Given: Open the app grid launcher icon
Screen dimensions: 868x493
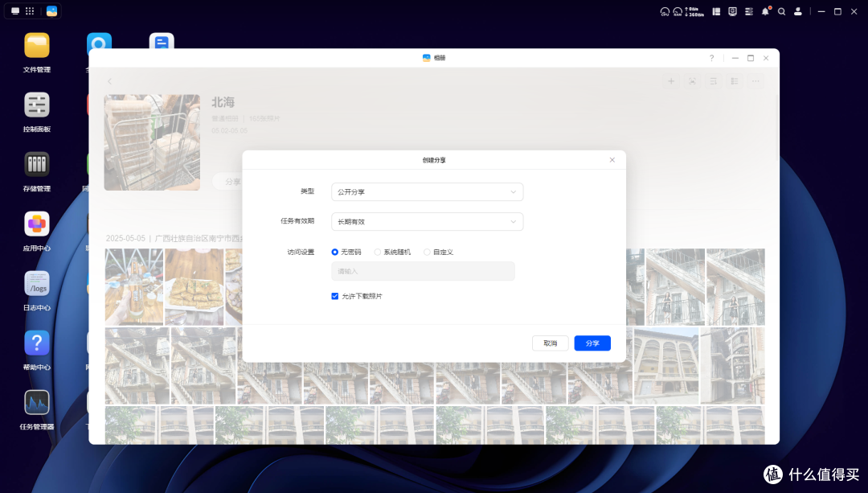Looking at the screenshot, I should (x=30, y=11).
